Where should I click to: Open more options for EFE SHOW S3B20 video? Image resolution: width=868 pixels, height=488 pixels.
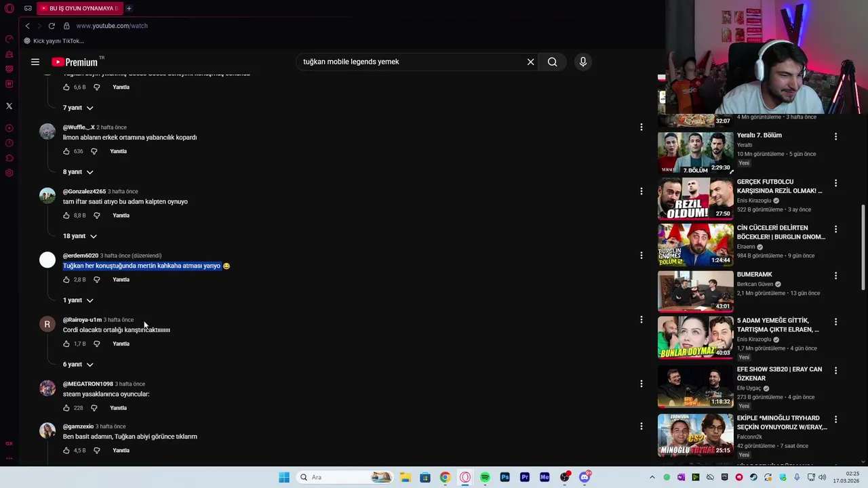click(x=835, y=371)
